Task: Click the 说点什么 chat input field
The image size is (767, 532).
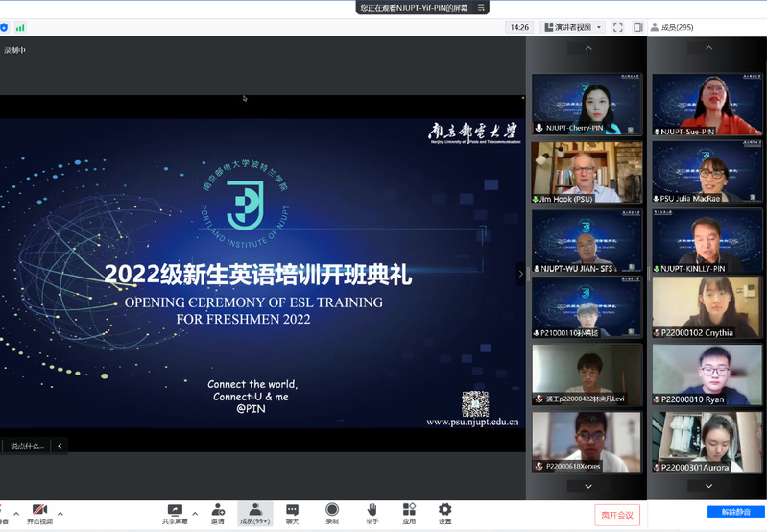Action: click(27, 446)
